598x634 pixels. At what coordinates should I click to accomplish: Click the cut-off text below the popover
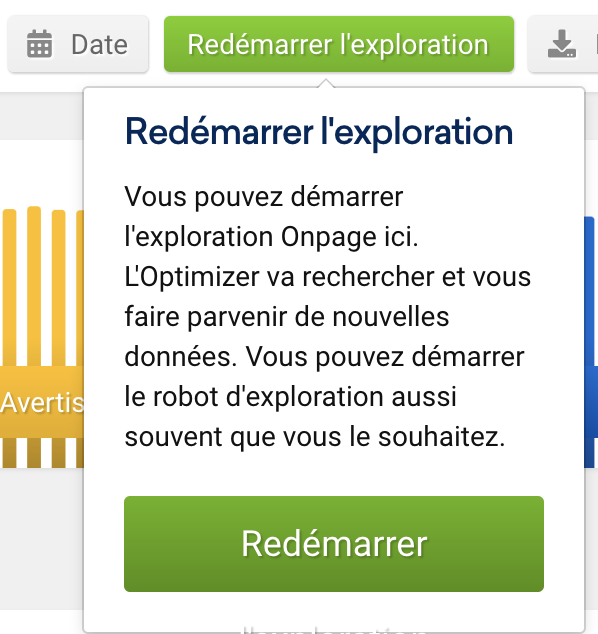coord(334,631)
